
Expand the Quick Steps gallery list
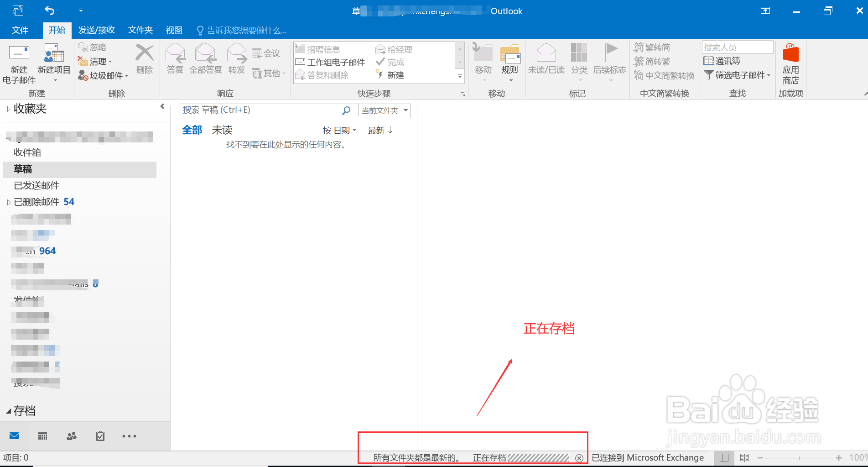pyautogui.click(x=460, y=77)
